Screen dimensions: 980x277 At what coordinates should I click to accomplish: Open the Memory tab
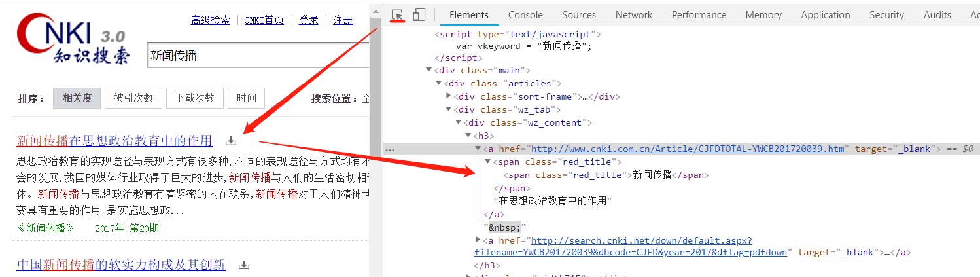click(763, 14)
